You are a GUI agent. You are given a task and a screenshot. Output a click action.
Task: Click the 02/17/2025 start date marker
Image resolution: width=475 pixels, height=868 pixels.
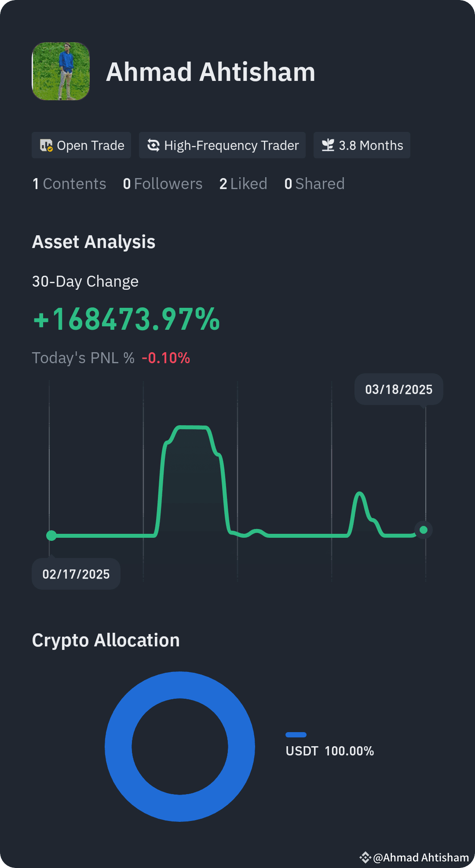[76, 574]
